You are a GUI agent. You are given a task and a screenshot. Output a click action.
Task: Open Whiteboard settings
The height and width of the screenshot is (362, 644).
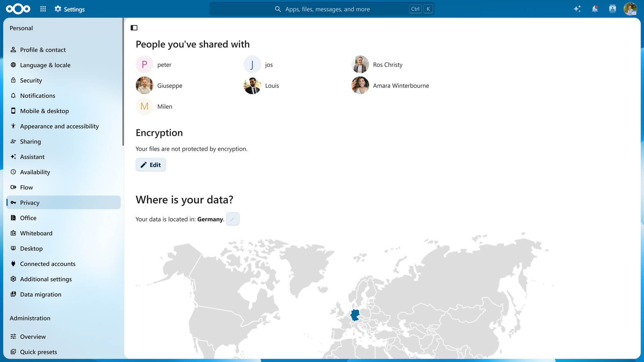click(x=63, y=233)
